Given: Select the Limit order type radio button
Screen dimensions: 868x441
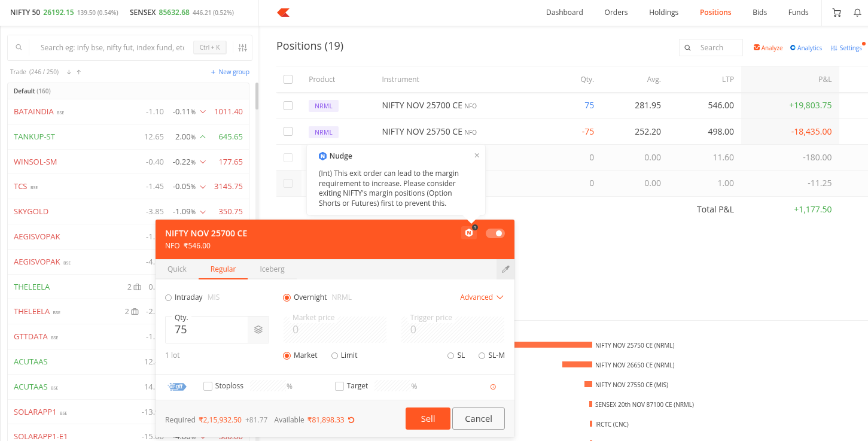Looking at the screenshot, I should [x=335, y=355].
